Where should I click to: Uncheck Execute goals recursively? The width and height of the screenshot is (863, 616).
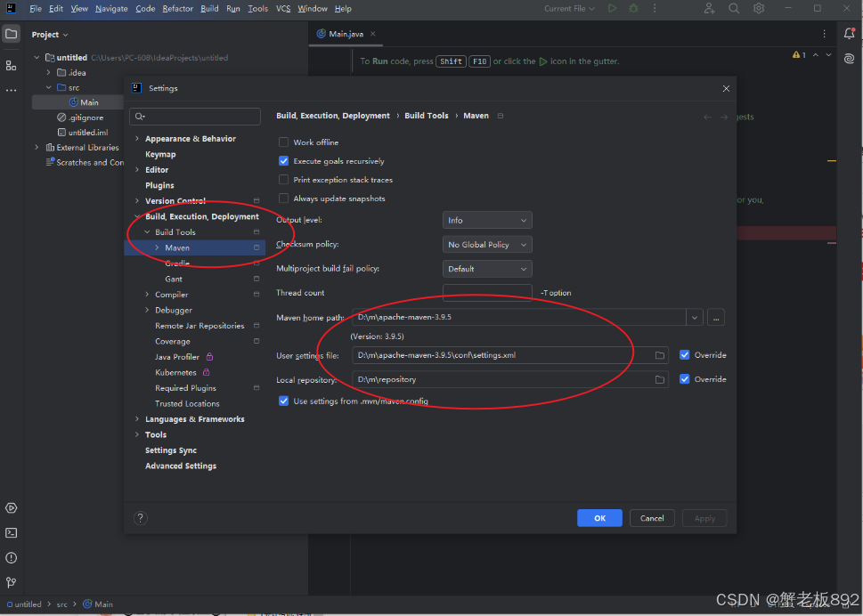[283, 161]
